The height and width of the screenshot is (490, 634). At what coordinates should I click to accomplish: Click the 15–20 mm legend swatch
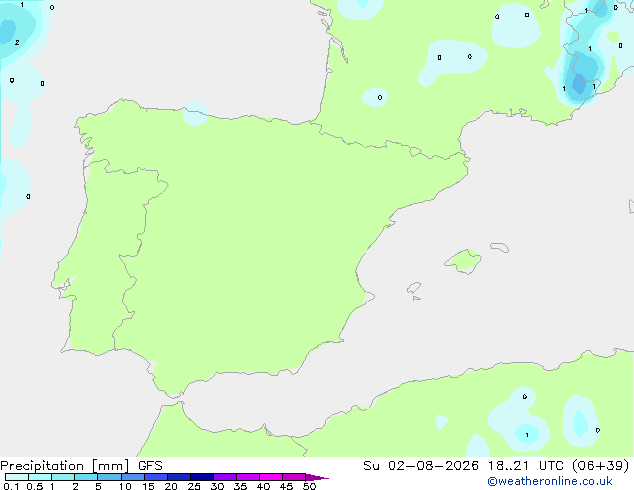[156, 477]
